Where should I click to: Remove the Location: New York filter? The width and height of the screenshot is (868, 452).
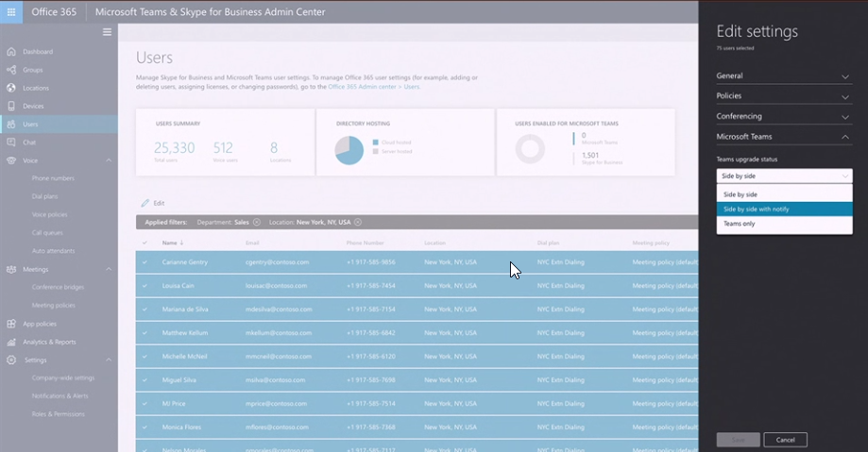358,223
